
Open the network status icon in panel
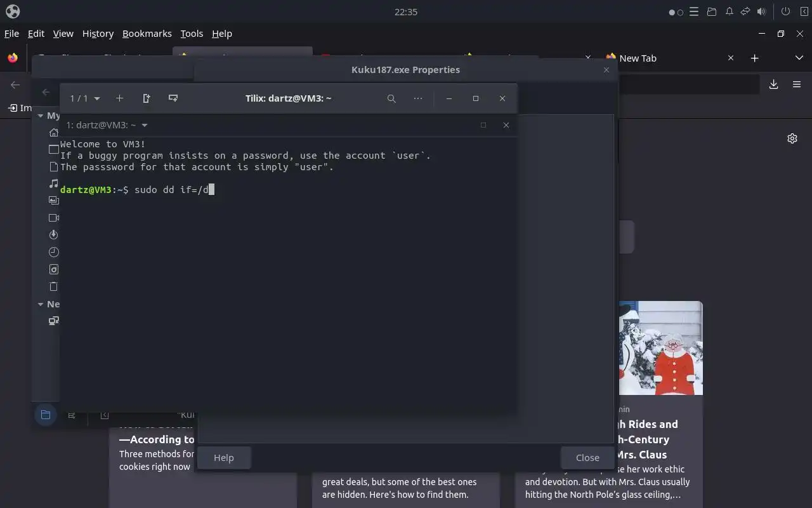[x=745, y=11]
